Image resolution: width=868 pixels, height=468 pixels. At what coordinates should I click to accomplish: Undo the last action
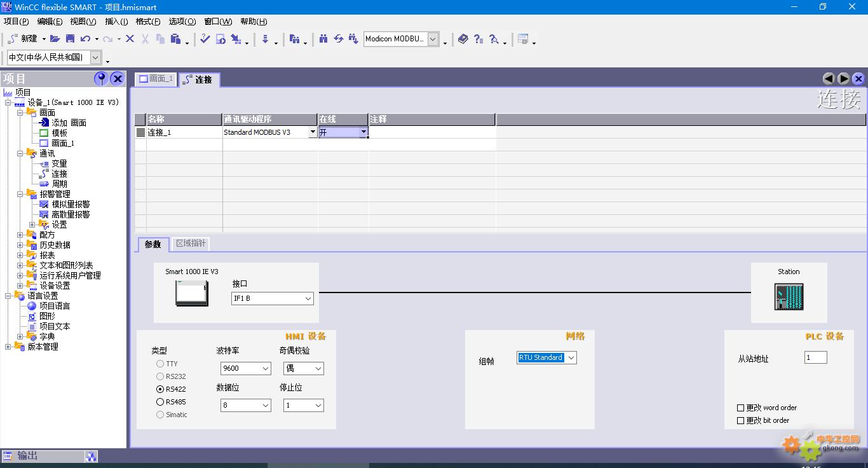[x=85, y=39]
